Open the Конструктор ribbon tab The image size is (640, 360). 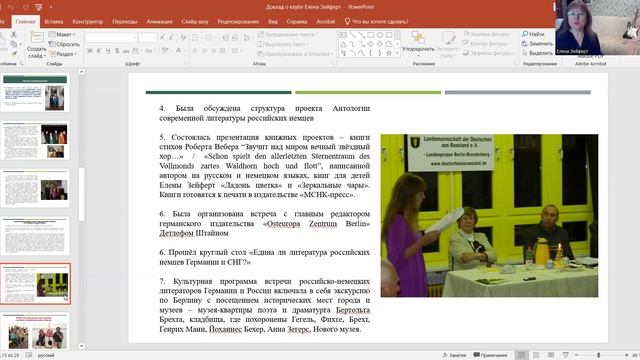point(88,22)
